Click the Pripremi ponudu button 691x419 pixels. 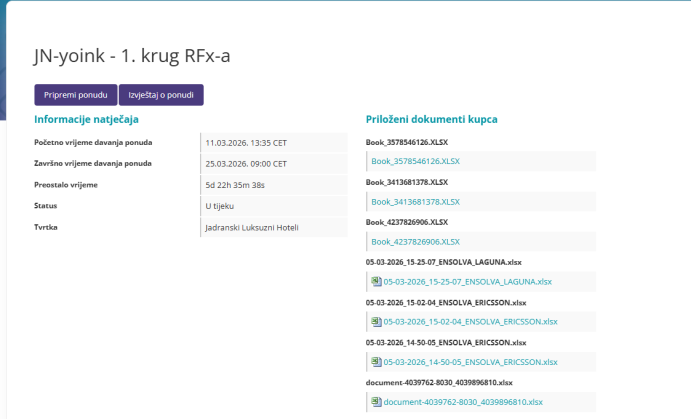pos(75,95)
